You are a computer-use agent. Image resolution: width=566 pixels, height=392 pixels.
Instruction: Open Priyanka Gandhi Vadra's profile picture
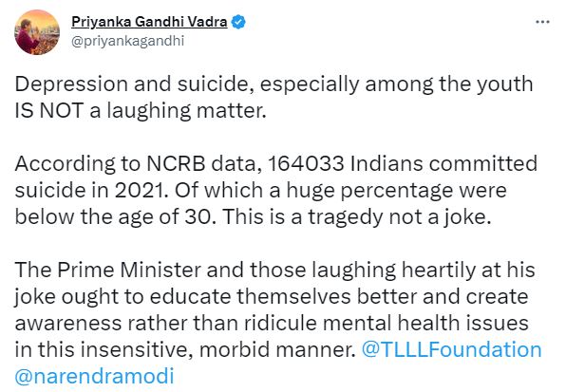click(x=37, y=32)
